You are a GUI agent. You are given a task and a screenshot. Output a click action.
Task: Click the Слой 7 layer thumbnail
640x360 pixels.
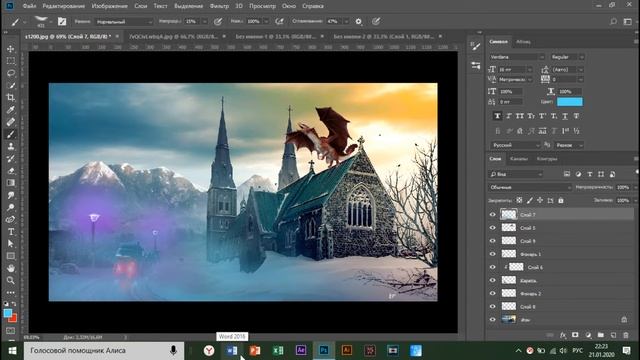point(509,214)
